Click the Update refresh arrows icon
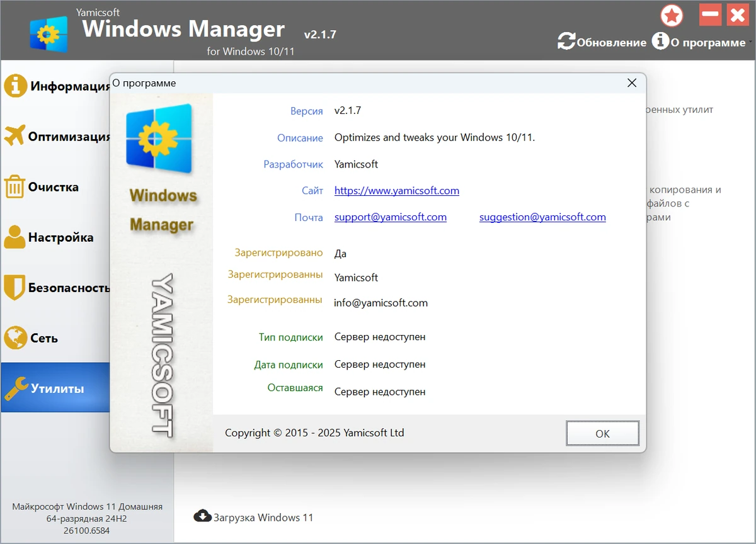The width and height of the screenshot is (756, 544). click(x=566, y=42)
